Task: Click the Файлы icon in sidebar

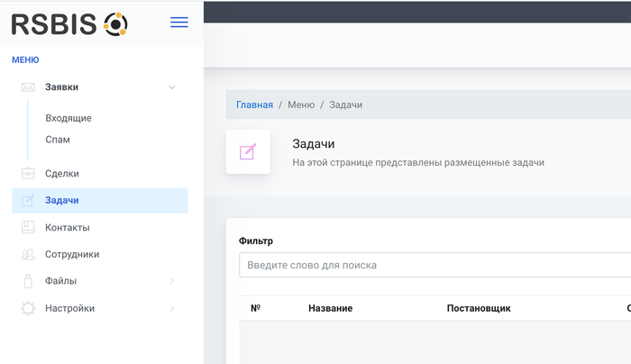Action: coord(28,281)
